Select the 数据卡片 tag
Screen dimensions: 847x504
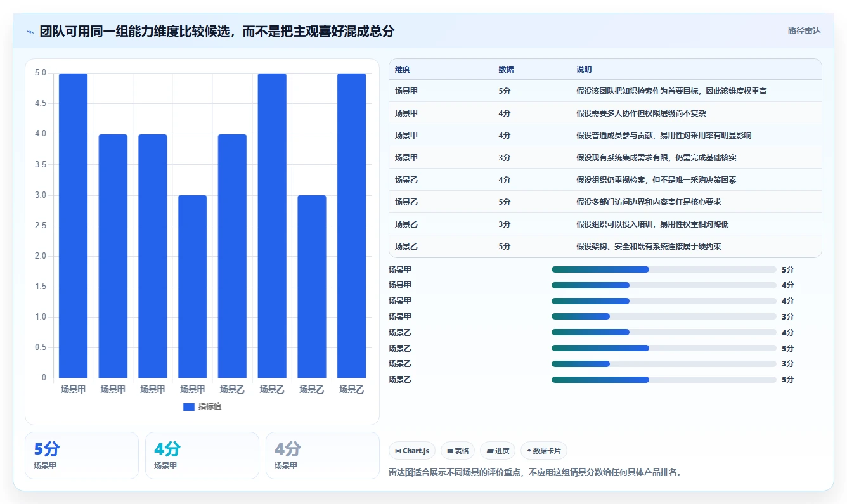tap(544, 451)
